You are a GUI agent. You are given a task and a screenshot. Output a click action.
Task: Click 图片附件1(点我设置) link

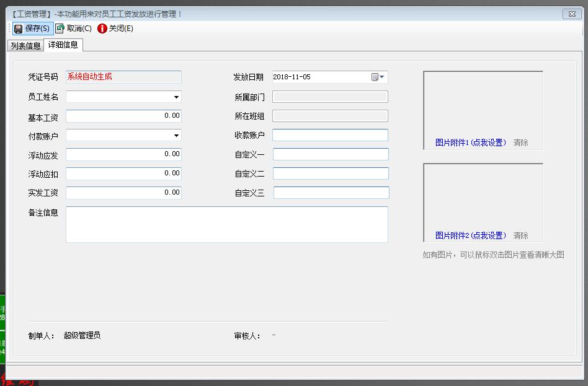[471, 143]
